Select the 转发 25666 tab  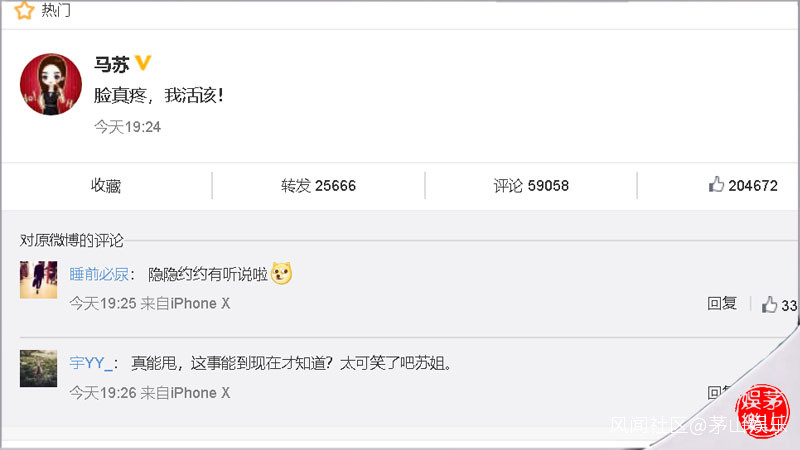pyautogui.click(x=318, y=186)
